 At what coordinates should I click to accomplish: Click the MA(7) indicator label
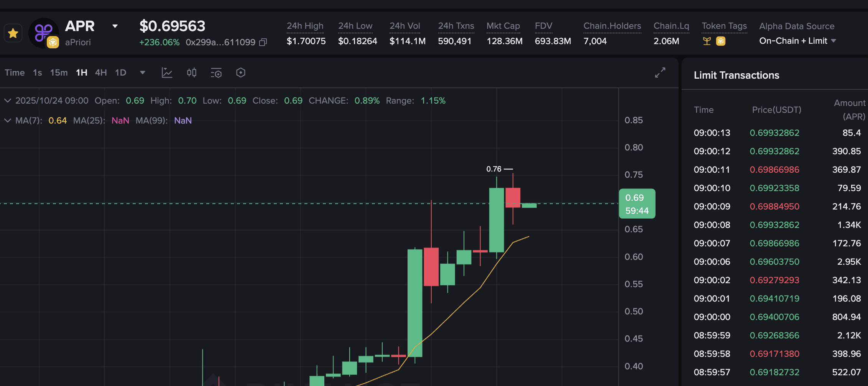coord(29,120)
